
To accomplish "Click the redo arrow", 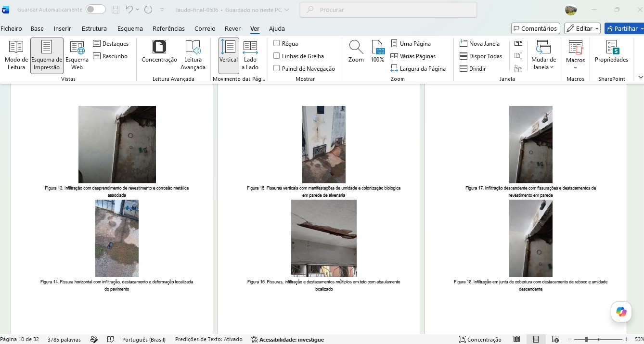I will point(148,10).
